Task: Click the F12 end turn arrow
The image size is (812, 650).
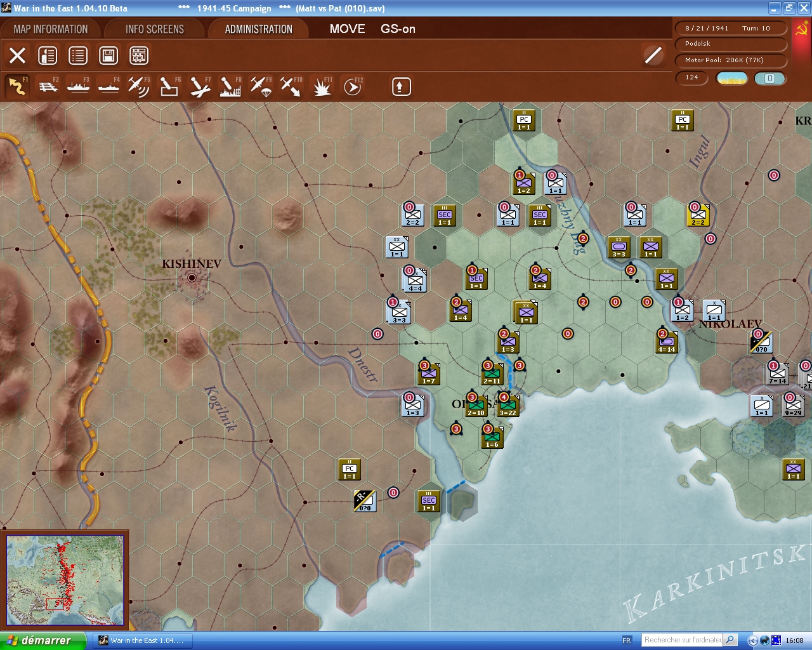Action: click(x=352, y=86)
